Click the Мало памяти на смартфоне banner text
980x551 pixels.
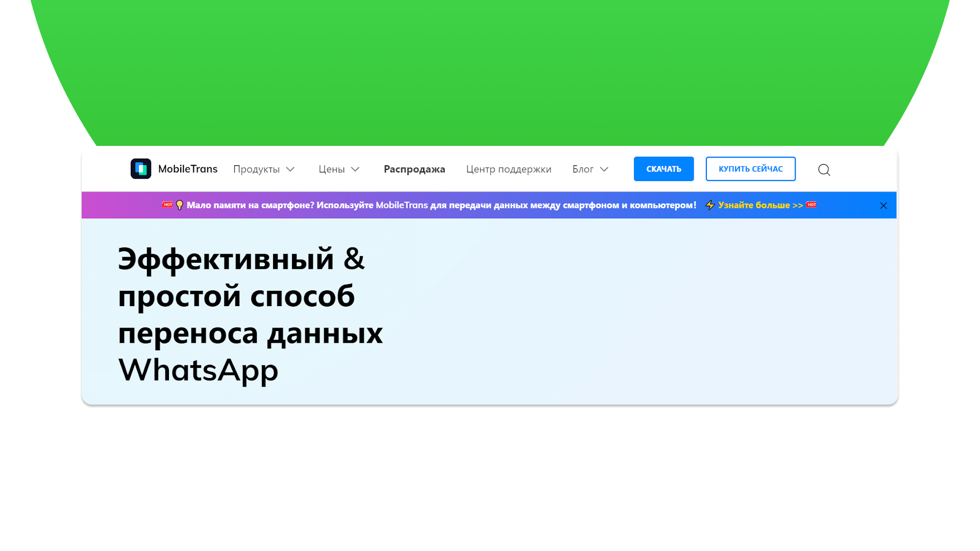[441, 205]
